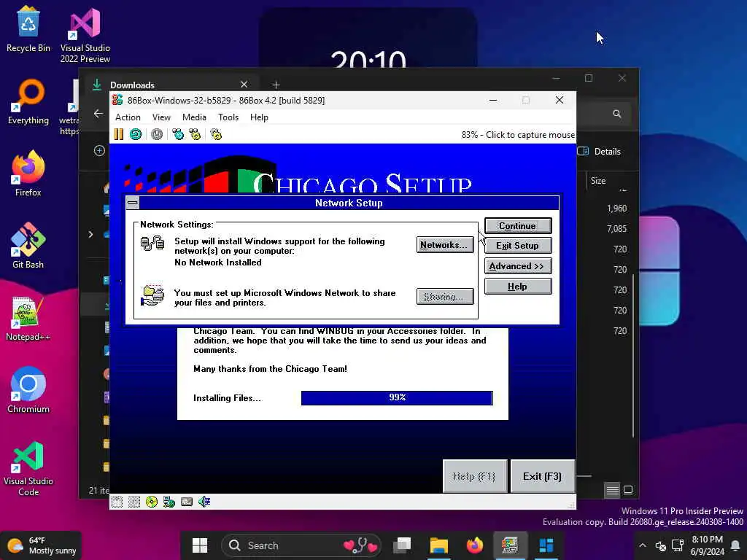Image resolution: width=747 pixels, height=560 pixels.
Task: Show hidden system tray icons chevron
Action: pyautogui.click(x=642, y=545)
